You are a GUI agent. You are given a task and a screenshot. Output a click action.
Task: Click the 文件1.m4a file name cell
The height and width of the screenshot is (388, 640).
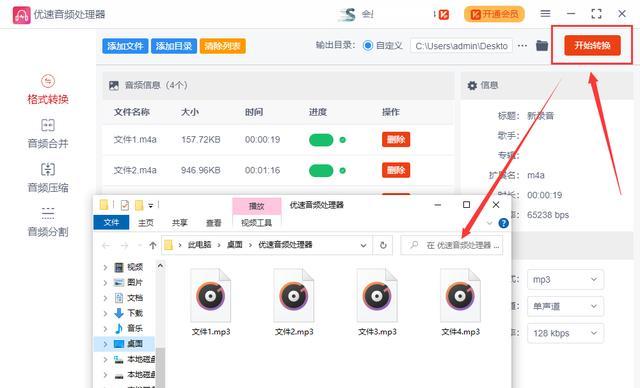click(x=135, y=140)
